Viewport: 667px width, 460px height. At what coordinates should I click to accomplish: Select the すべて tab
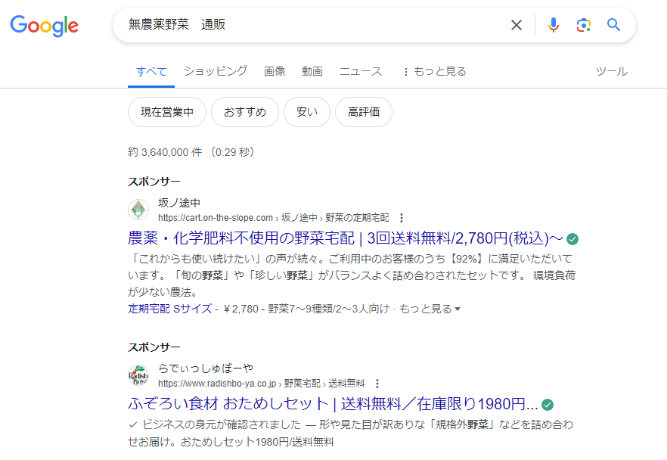pos(151,71)
